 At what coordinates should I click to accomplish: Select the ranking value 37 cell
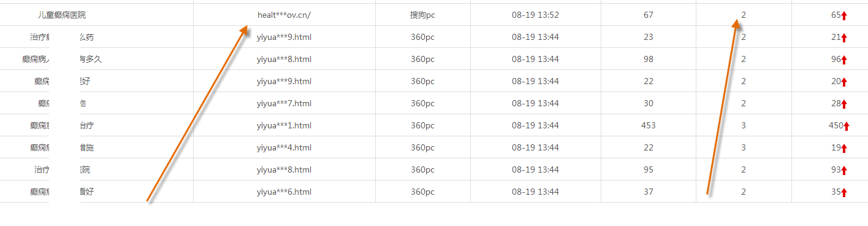click(649, 192)
